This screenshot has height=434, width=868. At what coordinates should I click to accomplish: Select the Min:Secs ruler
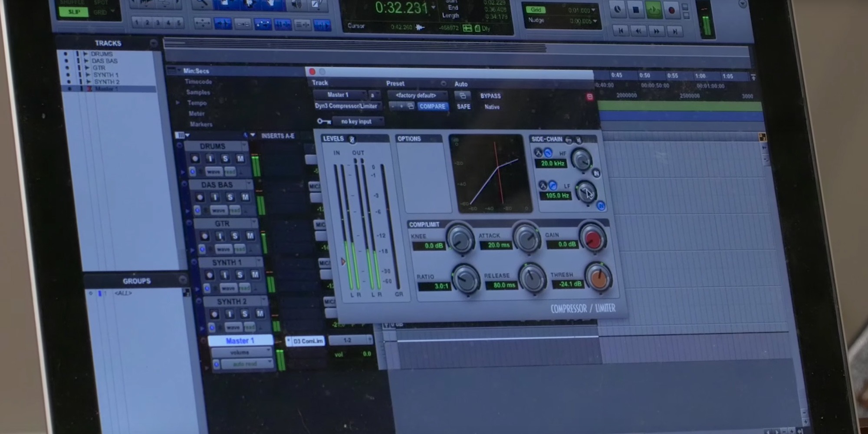pos(196,71)
